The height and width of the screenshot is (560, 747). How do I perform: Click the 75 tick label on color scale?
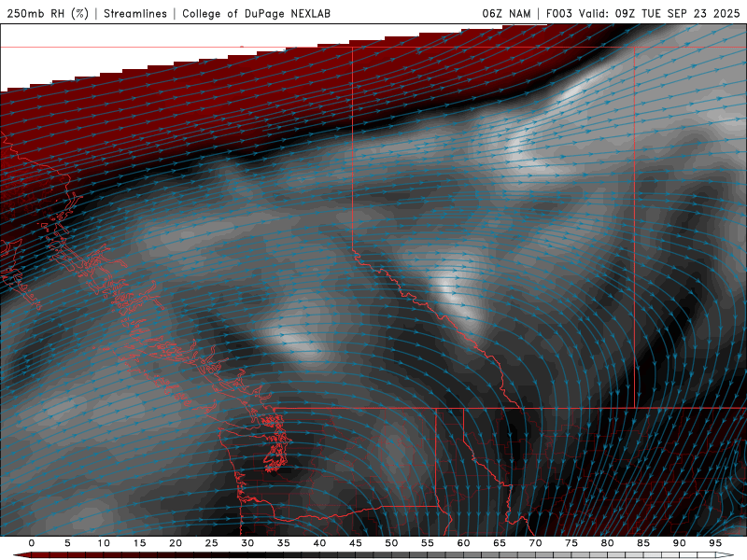[571, 543]
